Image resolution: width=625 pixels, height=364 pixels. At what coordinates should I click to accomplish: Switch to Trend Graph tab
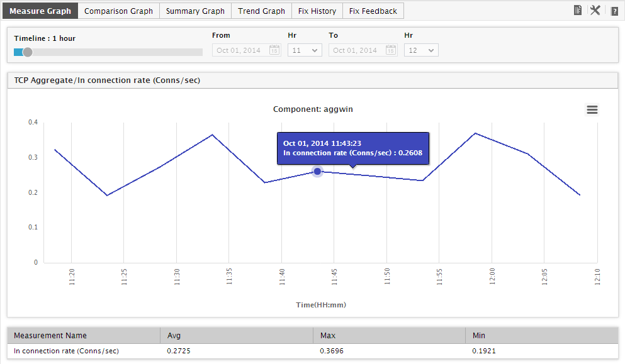pos(261,11)
